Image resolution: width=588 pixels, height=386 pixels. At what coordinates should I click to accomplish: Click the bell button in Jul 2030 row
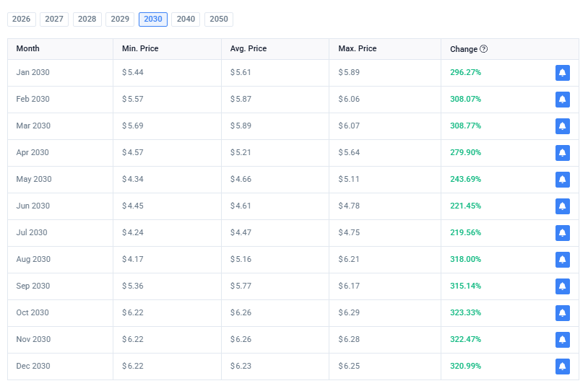(x=562, y=233)
